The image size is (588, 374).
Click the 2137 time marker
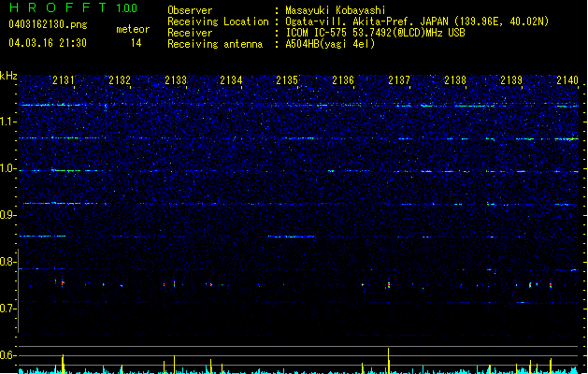click(399, 79)
